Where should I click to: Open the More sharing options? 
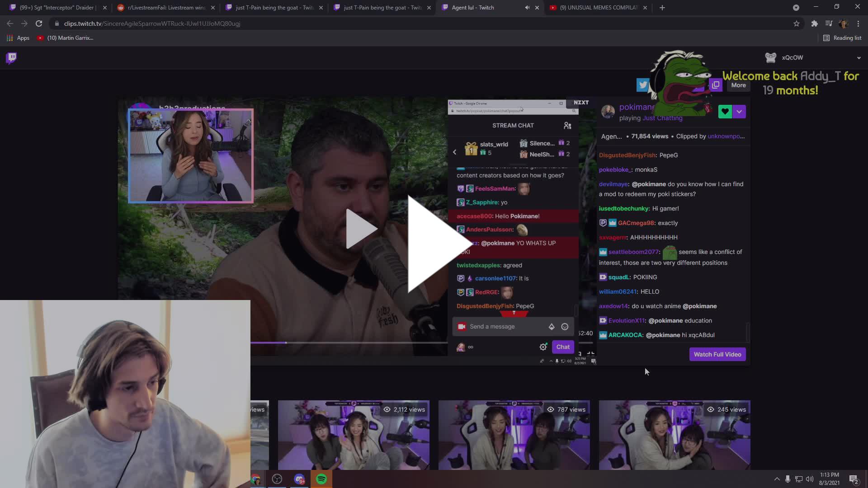[738, 85]
